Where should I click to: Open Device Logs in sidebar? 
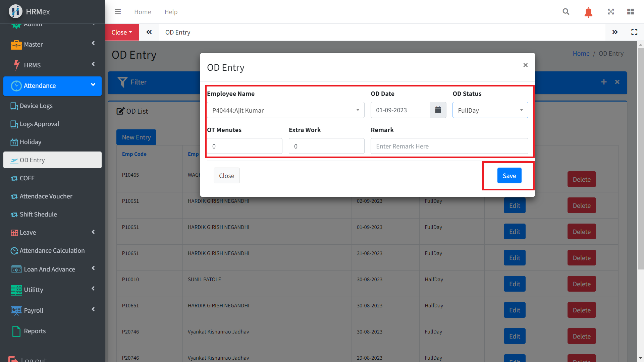tap(36, 106)
